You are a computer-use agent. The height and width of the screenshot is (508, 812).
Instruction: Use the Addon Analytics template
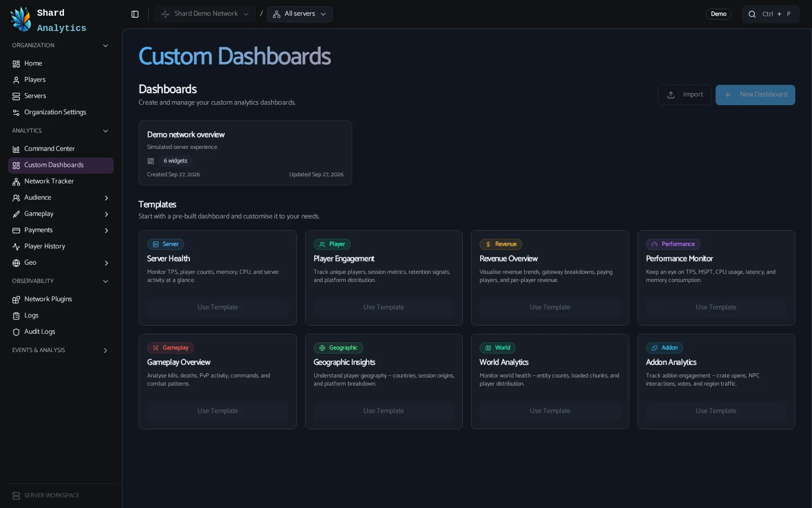pyautogui.click(x=716, y=411)
